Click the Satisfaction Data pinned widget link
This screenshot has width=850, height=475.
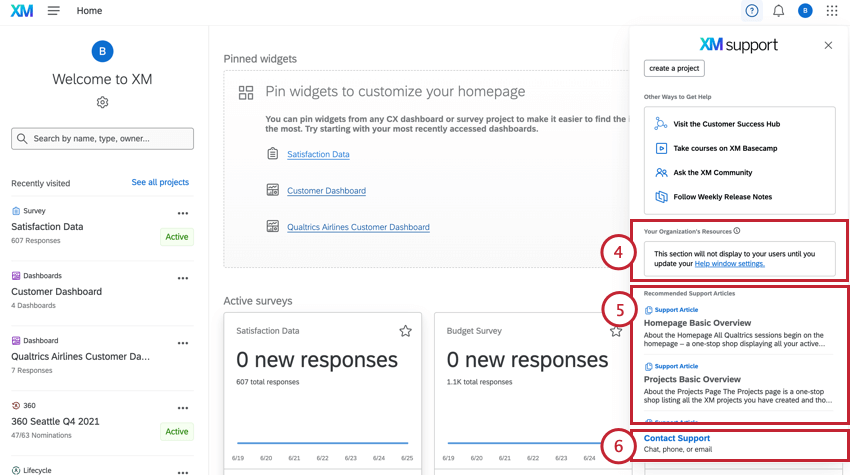(x=318, y=155)
